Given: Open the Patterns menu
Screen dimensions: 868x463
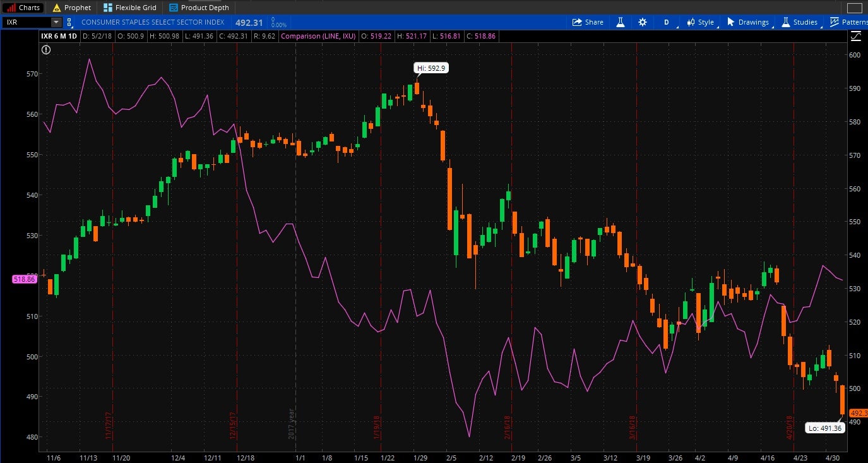Looking at the screenshot, I should point(848,22).
